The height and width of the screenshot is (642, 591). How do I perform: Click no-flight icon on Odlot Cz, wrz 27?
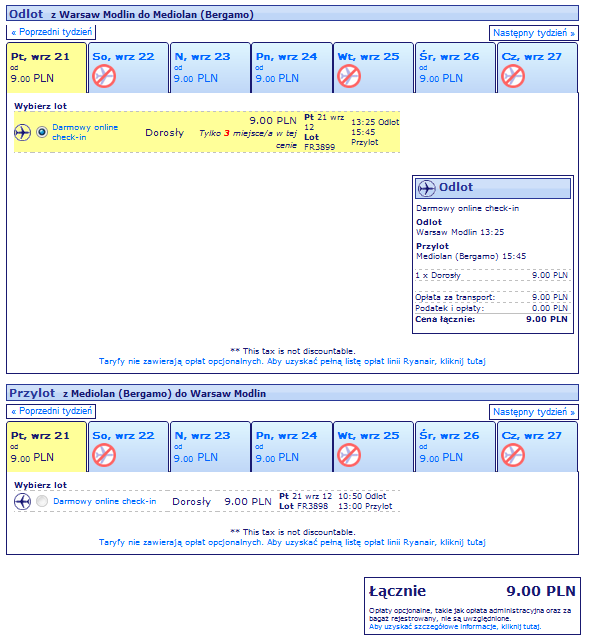pyautogui.click(x=513, y=77)
